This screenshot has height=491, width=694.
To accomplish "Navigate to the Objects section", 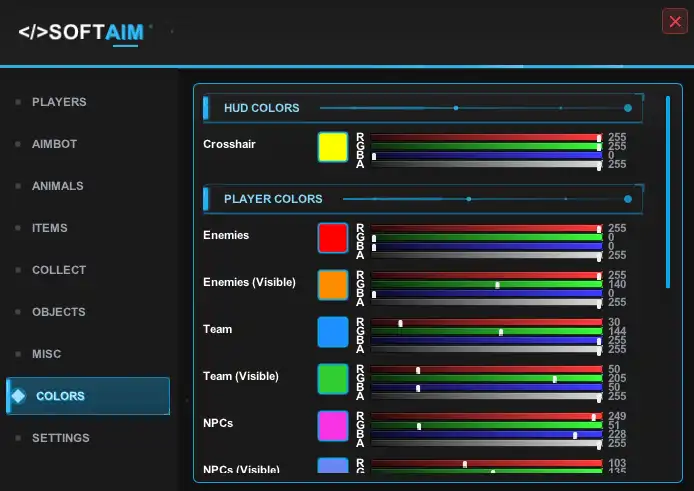I will tap(58, 312).
